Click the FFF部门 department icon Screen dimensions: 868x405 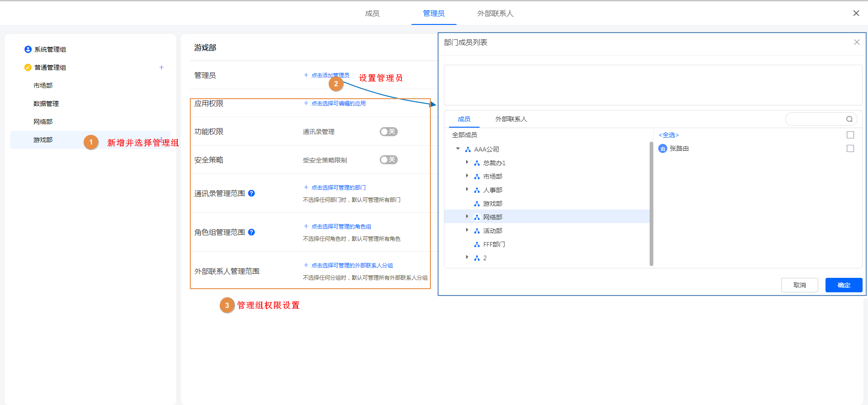tap(476, 244)
